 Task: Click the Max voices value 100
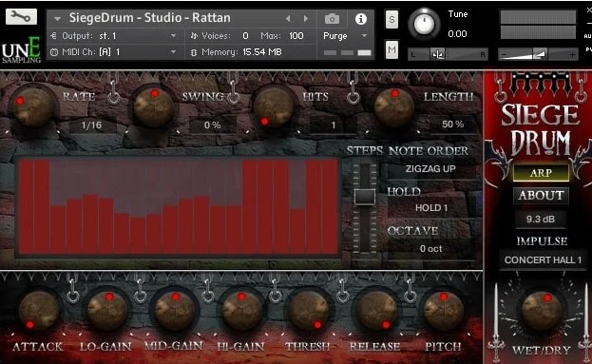[296, 36]
